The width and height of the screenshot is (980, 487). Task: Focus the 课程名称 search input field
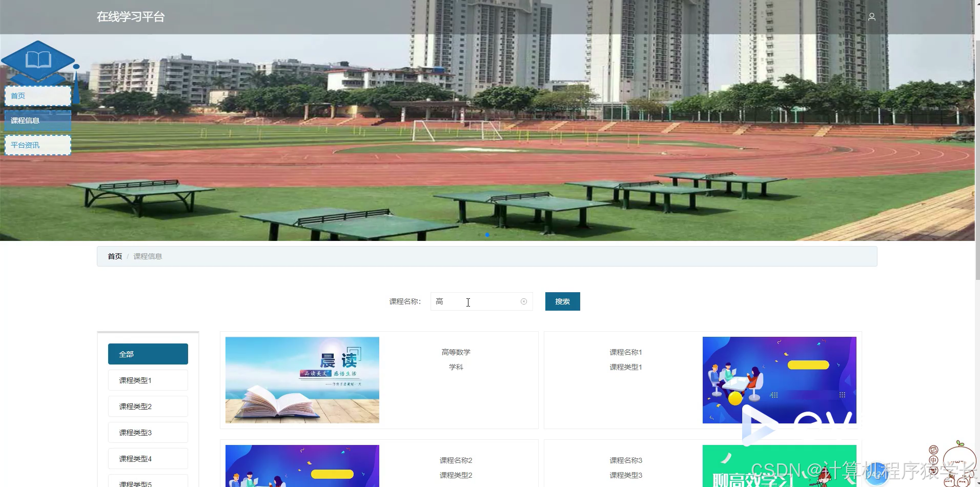tap(477, 301)
